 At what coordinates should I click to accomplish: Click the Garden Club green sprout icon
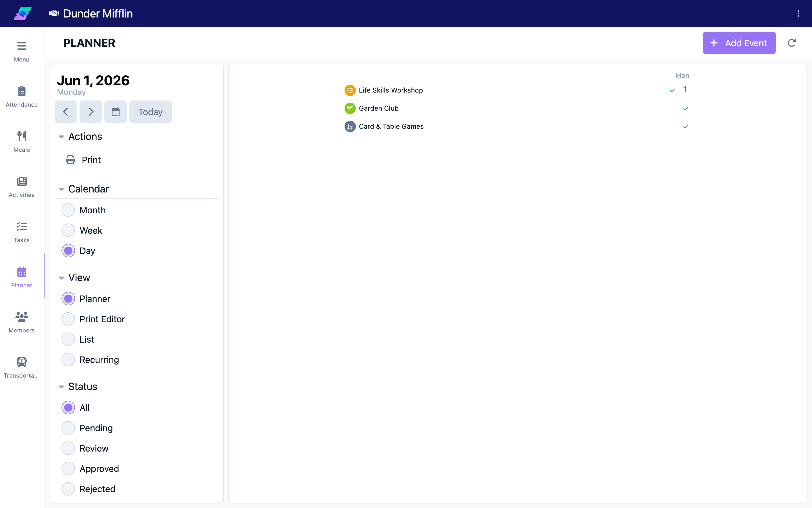[x=350, y=109]
